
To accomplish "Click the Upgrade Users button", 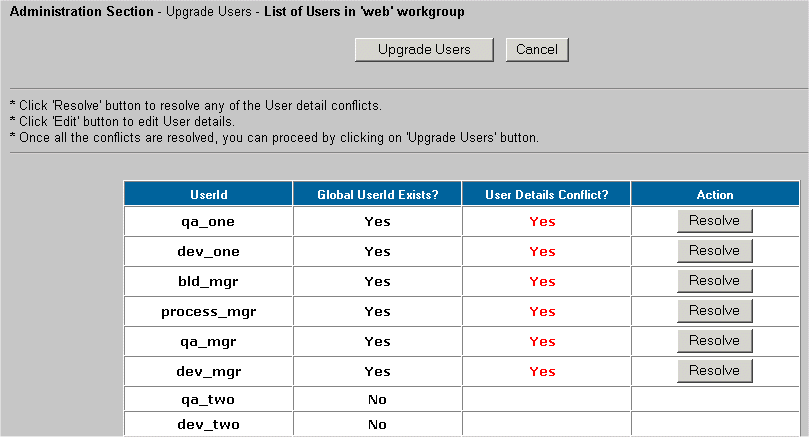I will coord(424,50).
